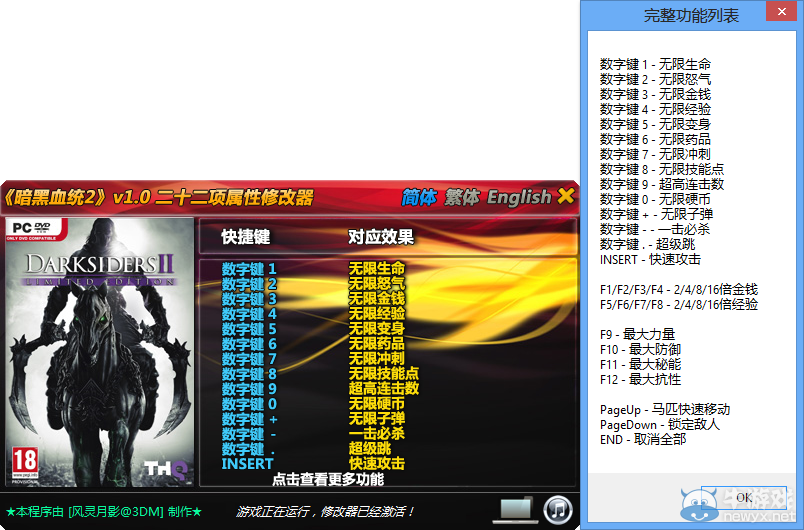Click the laptop icon beside music note
The image size is (804, 530).
(515, 510)
